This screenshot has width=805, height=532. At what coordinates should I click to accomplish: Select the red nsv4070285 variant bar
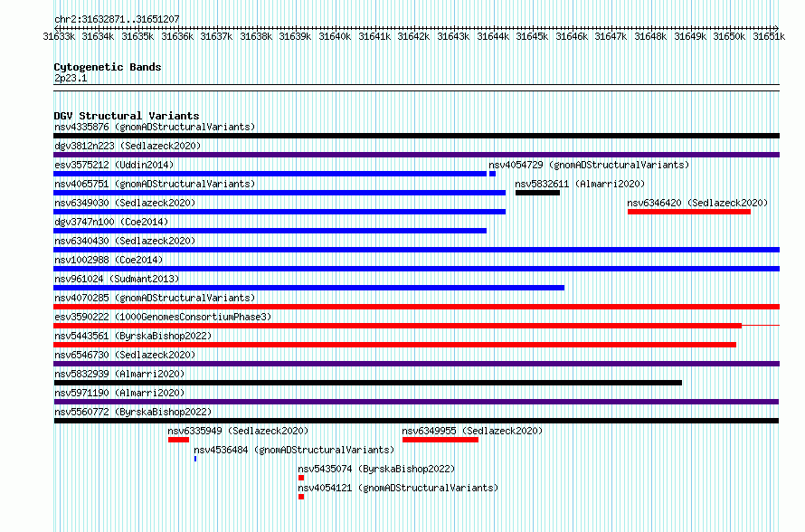[416, 307]
